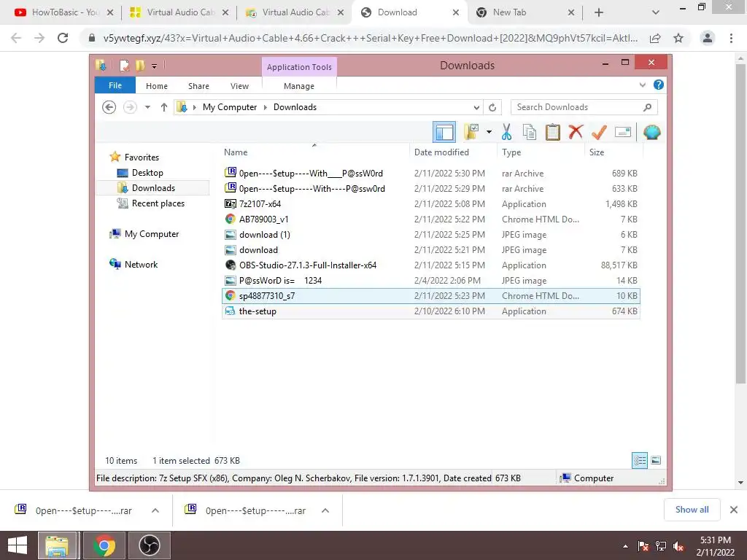Image resolution: width=747 pixels, height=560 pixels.
Task: Switch to details view icon in status bar
Action: coord(640,460)
